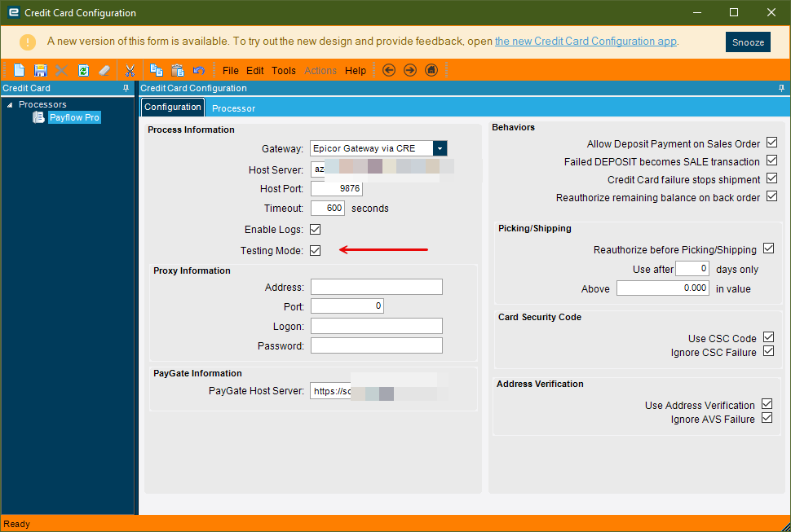Toggle the Ignore AVS Failure checkbox
This screenshot has width=791, height=532.
pyautogui.click(x=767, y=418)
